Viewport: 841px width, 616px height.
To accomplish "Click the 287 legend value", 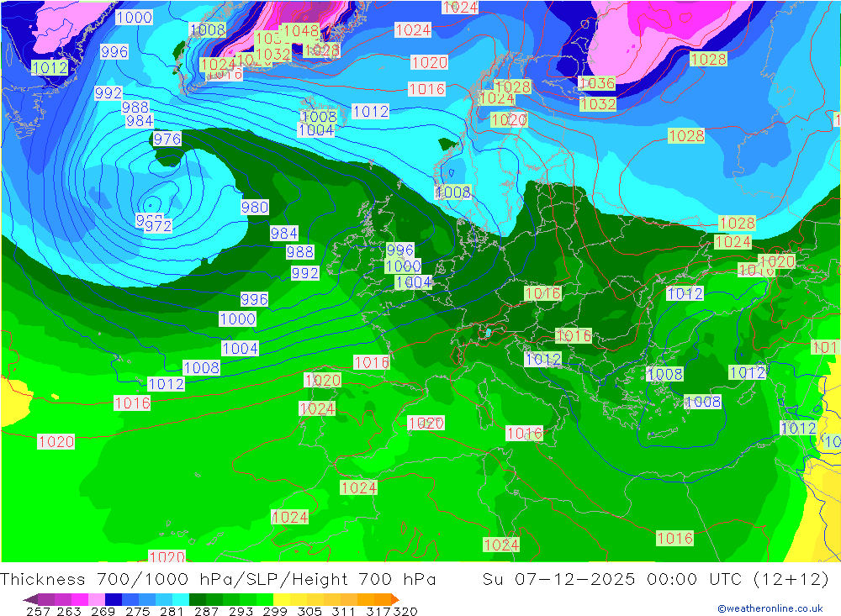I will tap(207, 611).
